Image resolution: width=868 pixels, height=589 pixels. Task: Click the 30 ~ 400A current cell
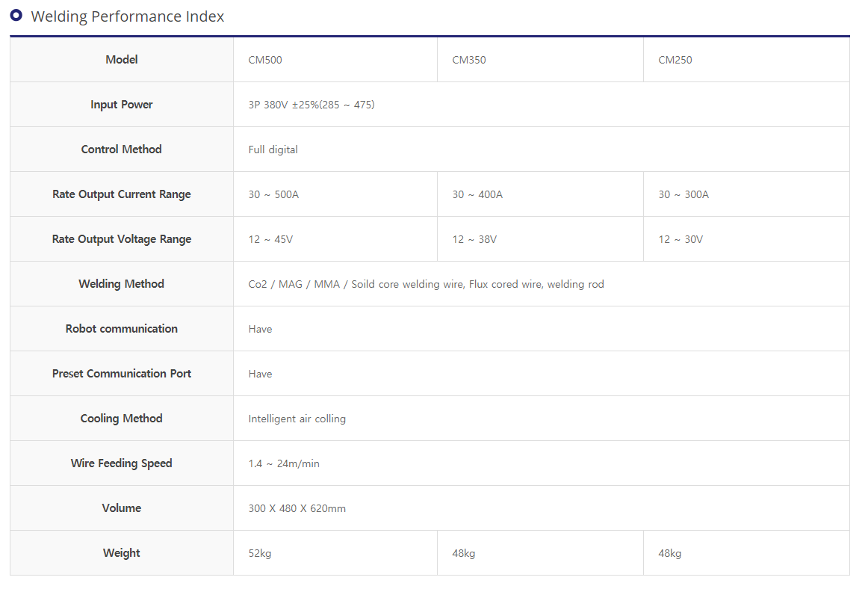[540, 194]
